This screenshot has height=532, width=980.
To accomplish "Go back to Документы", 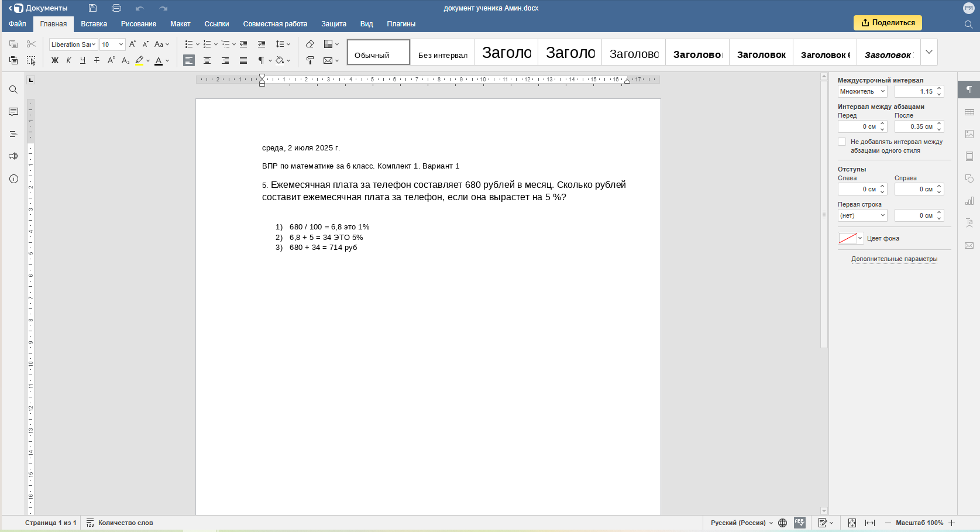I will [x=39, y=8].
